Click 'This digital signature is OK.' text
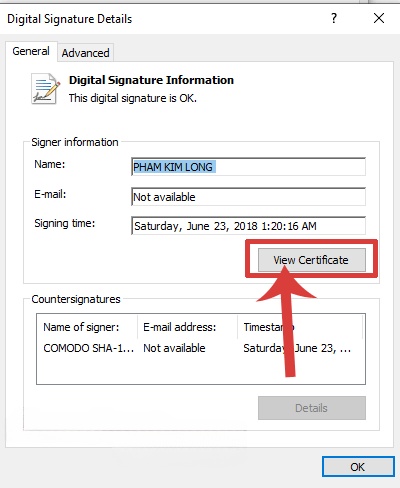Image resolution: width=400 pixels, height=488 pixels. click(x=133, y=98)
